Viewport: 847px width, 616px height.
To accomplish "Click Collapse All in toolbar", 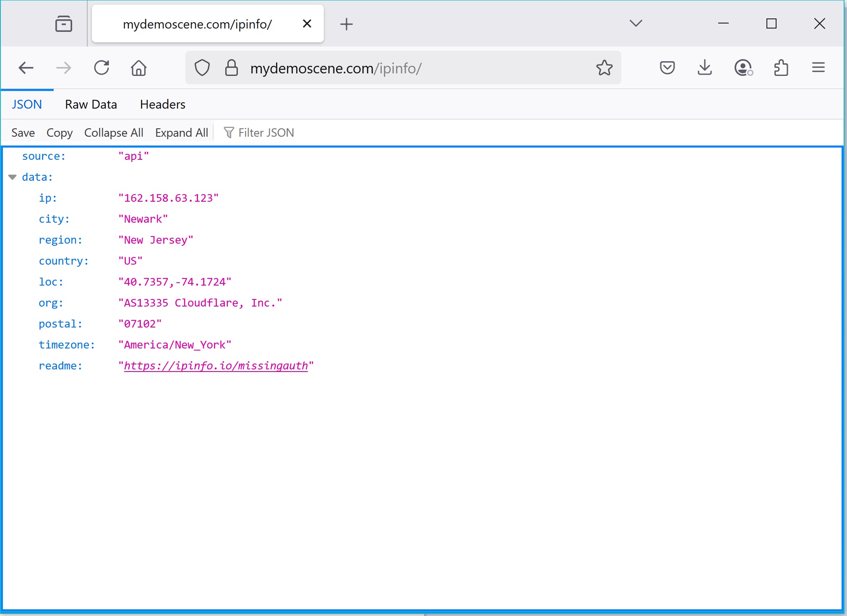I will pos(113,133).
